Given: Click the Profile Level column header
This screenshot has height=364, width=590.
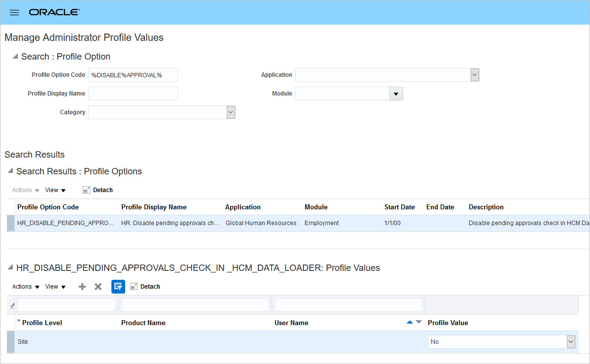Looking at the screenshot, I should click(42, 323).
